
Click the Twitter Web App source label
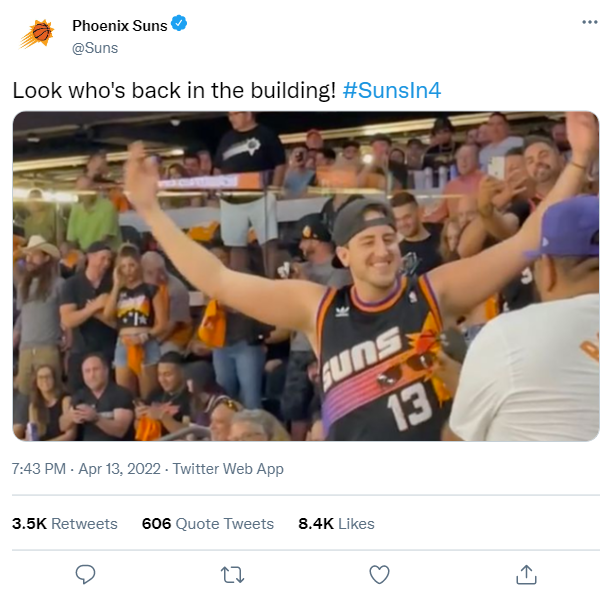pyautogui.click(x=228, y=469)
